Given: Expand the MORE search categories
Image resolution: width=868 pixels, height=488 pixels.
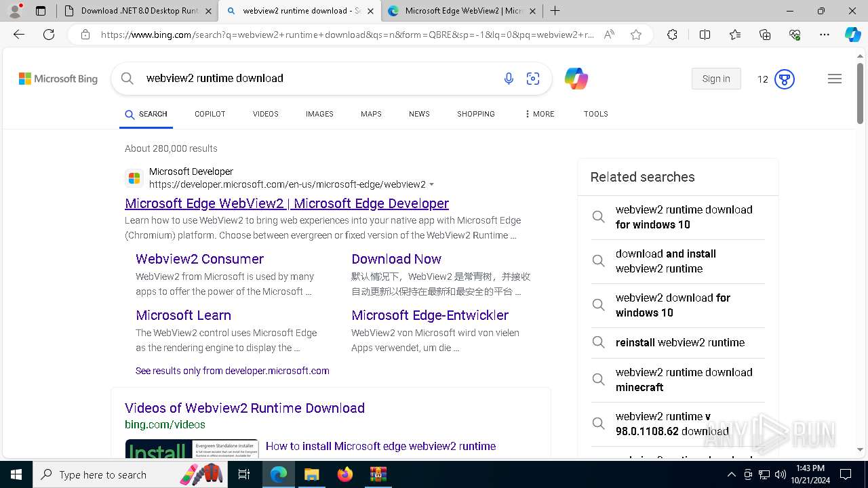Looking at the screenshot, I should tap(540, 114).
